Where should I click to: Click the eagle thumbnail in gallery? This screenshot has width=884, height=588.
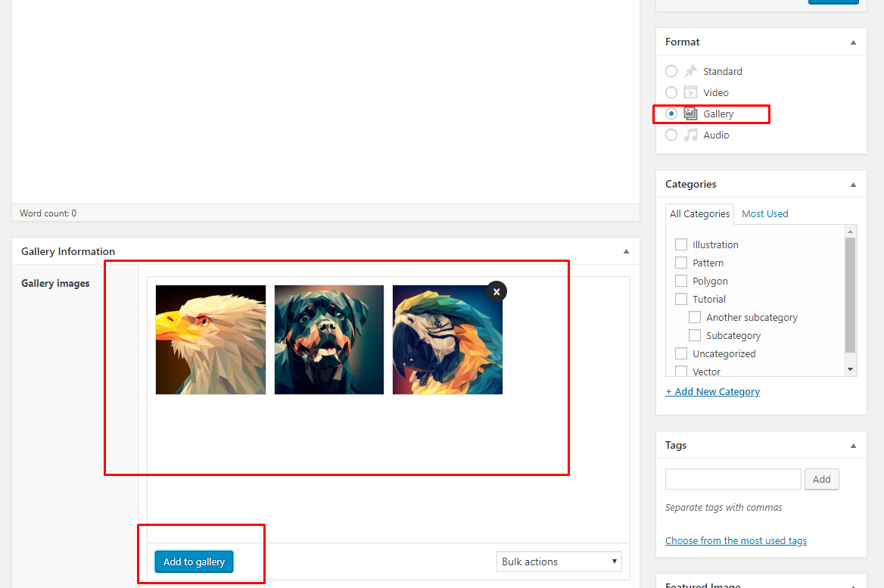pyautogui.click(x=210, y=340)
